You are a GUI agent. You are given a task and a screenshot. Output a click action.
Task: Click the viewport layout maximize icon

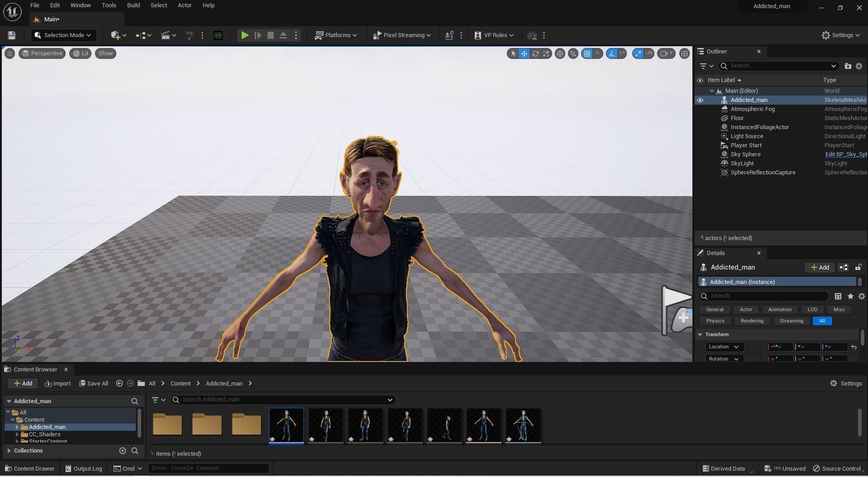coord(684,53)
